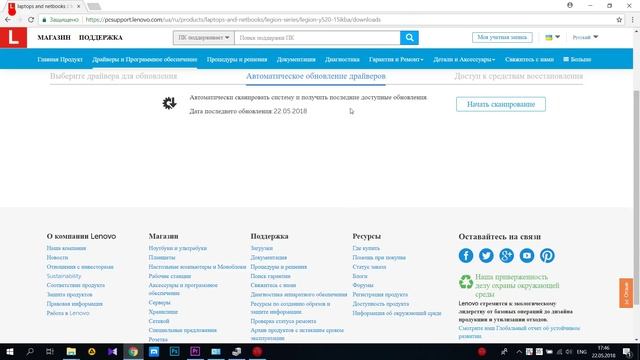The width and height of the screenshot is (640, 360).
Task: Open the Форумы footer link
Action: coord(363,285)
